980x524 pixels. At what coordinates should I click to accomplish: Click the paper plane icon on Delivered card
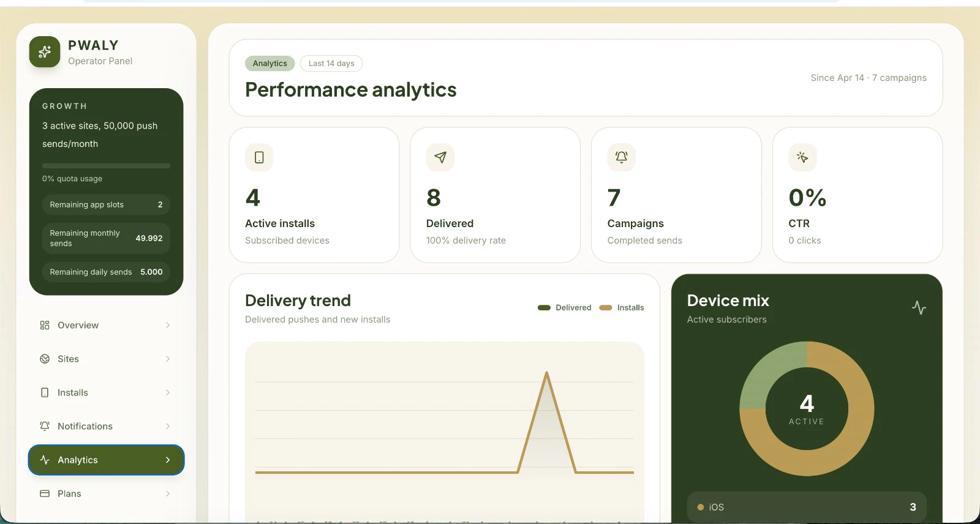tap(440, 157)
